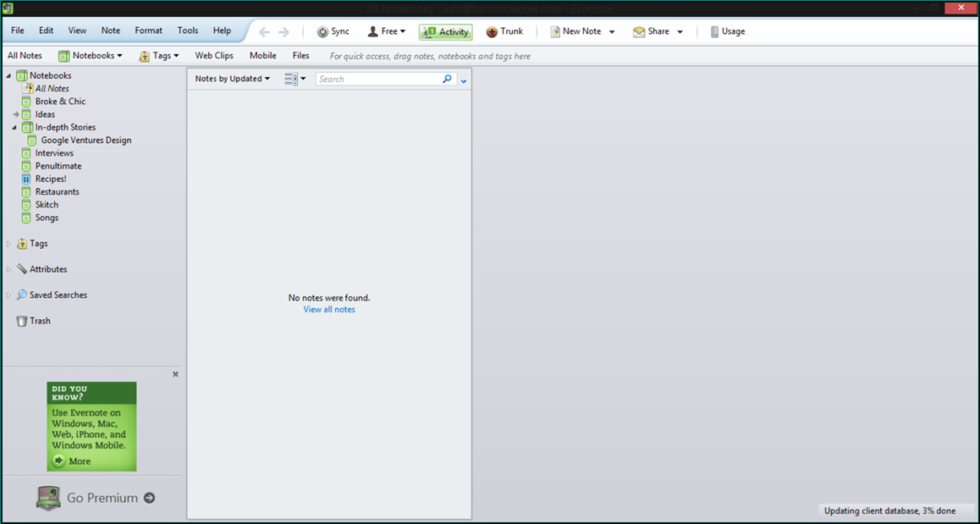Viewport: 980px width, 524px height.
Task: Open the Share dropdown arrow
Action: [x=680, y=32]
